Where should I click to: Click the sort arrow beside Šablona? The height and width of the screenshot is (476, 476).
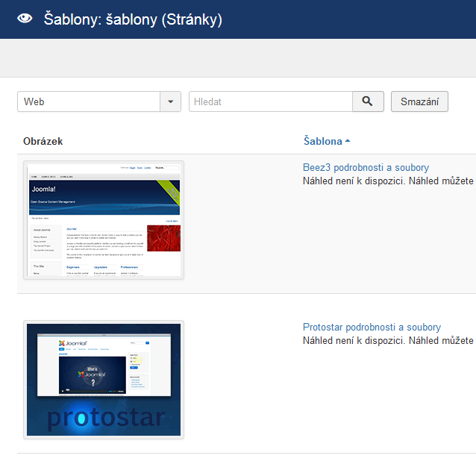(x=348, y=142)
